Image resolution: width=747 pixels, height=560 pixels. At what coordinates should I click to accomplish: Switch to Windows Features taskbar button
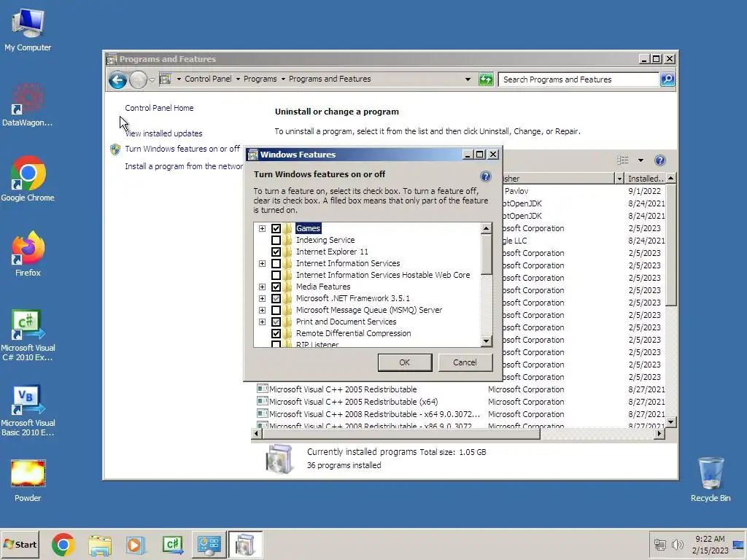tap(245, 545)
